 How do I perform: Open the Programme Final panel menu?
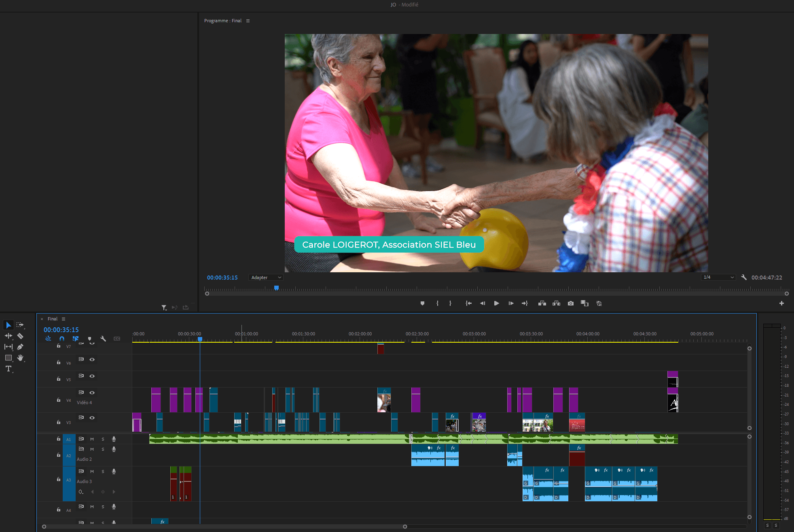(x=248, y=21)
